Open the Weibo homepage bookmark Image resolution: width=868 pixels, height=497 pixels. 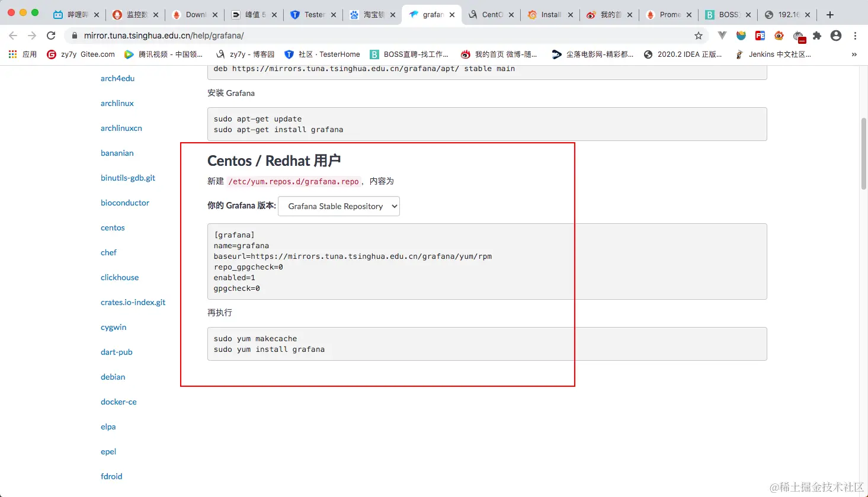coord(499,54)
